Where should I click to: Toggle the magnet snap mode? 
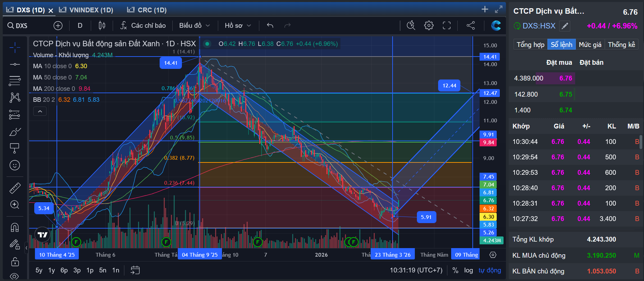pyautogui.click(x=15, y=227)
